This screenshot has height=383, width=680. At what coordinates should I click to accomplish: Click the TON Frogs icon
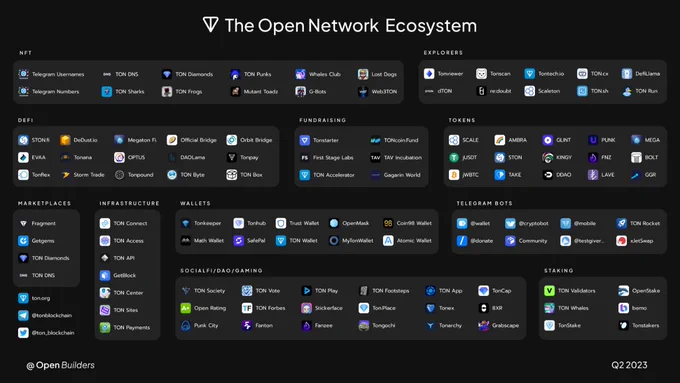tap(167, 92)
